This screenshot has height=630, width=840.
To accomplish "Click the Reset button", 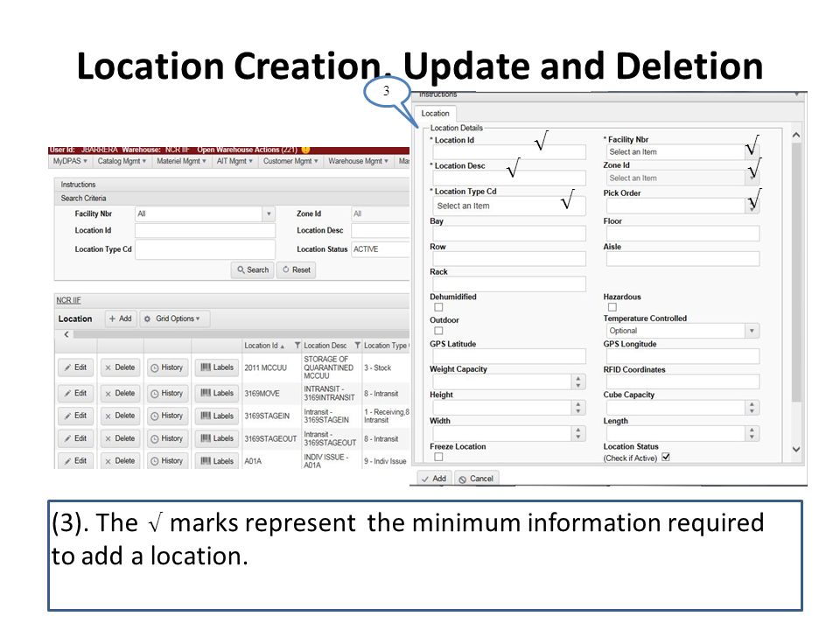I will pos(297,269).
